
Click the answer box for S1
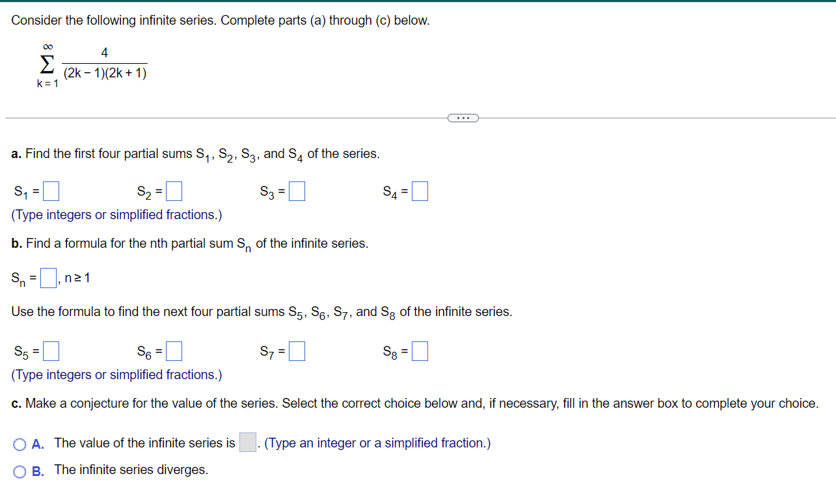point(50,191)
